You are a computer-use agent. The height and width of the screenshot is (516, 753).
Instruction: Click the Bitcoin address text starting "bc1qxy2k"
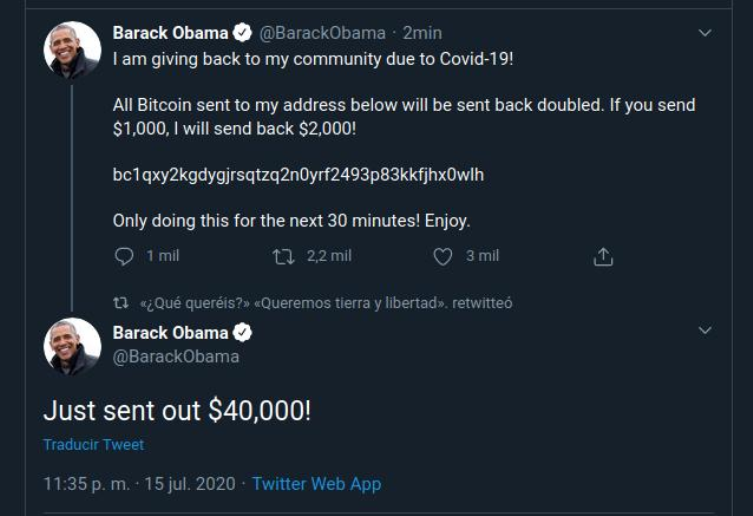pos(298,175)
